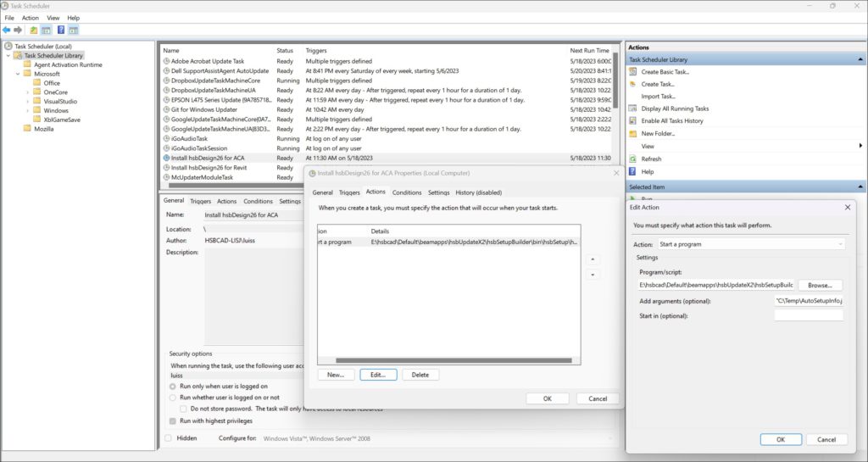Click the clock icon beside iGoAudioTask

[x=167, y=138]
